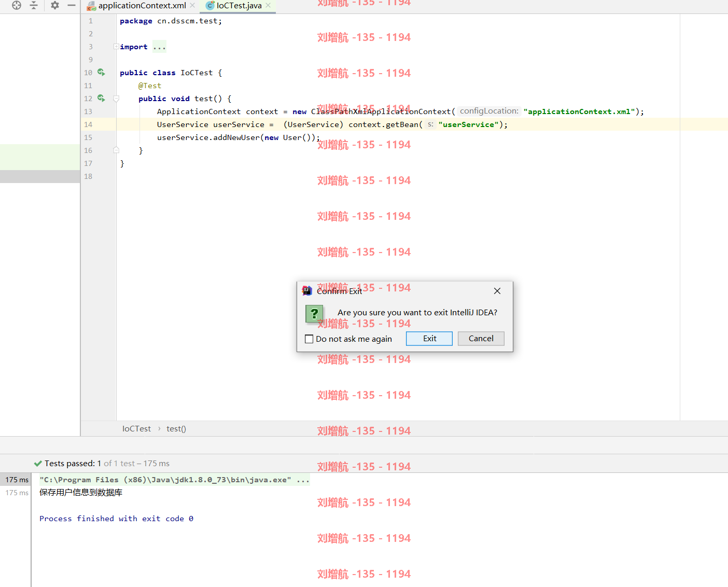728x587 pixels.
Task: Click the folded import '...' placeholder
Action: coord(159,47)
